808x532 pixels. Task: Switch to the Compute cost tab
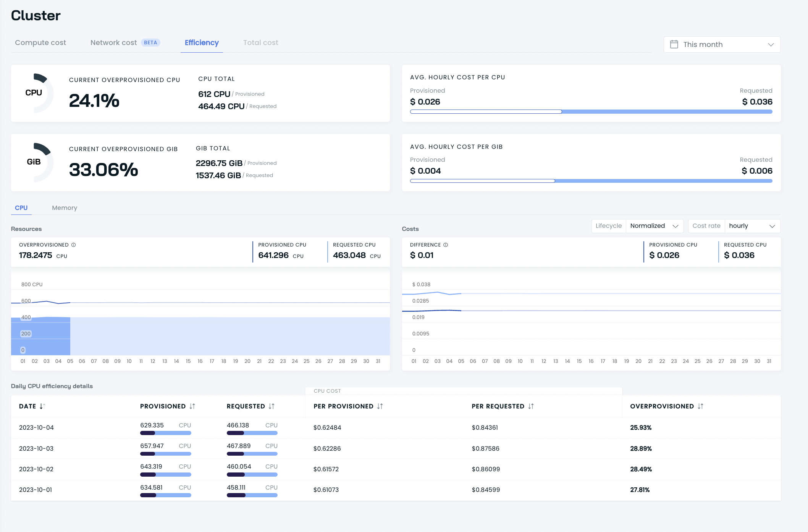point(40,43)
